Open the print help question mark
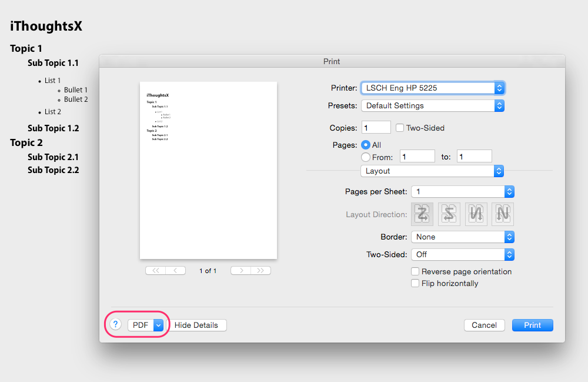Image resolution: width=588 pixels, height=382 pixels. point(115,324)
